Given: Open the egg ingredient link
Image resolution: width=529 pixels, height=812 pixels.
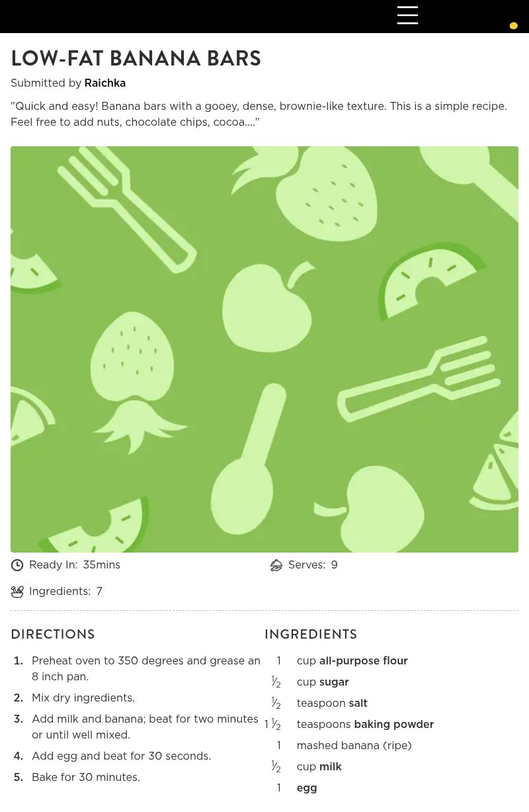Looking at the screenshot, I should tap(307, 788).
